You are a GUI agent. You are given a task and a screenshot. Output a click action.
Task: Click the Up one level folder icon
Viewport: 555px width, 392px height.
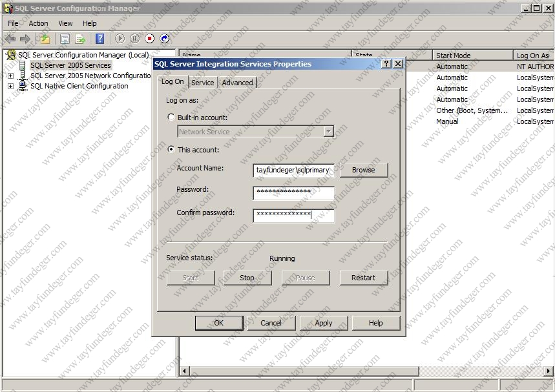(45, 39)
